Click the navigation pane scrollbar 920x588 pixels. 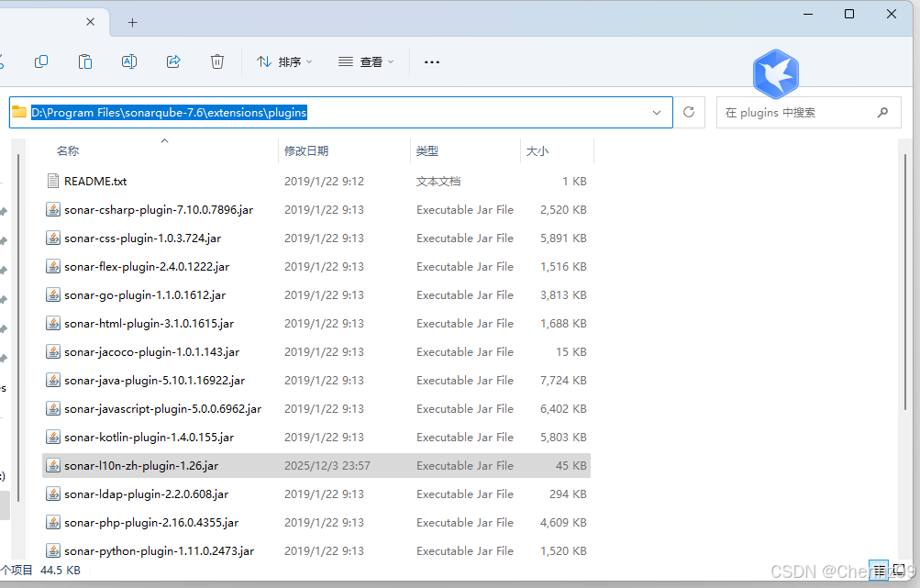coord(19,328)
